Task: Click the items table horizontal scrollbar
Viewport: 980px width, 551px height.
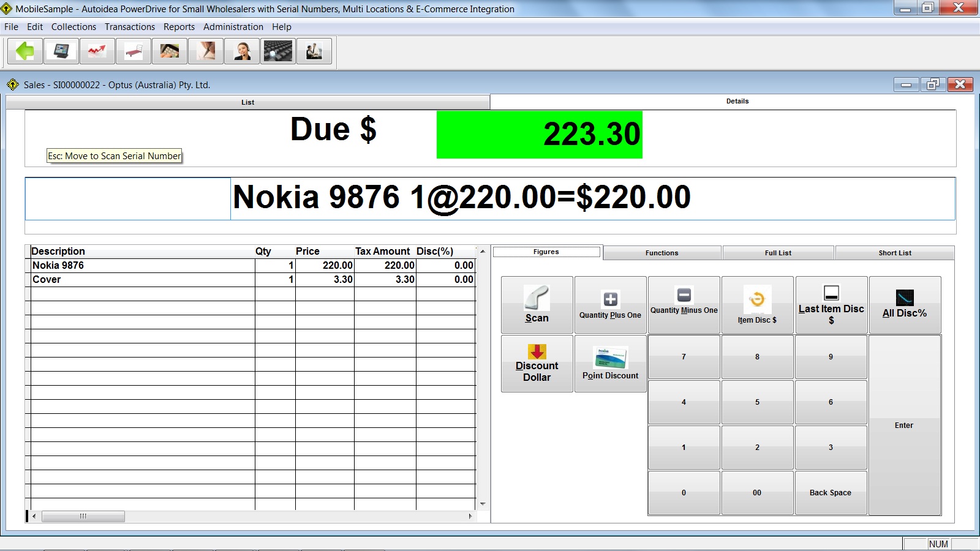Action: tap(251, 516)
